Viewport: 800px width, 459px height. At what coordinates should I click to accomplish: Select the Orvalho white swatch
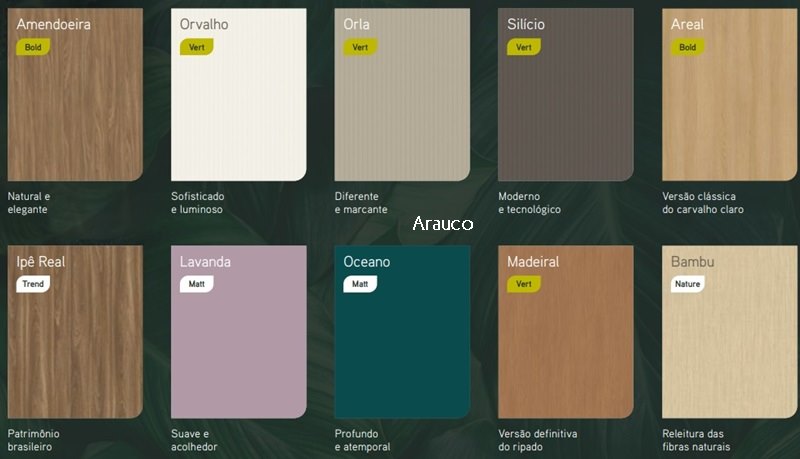239,94
